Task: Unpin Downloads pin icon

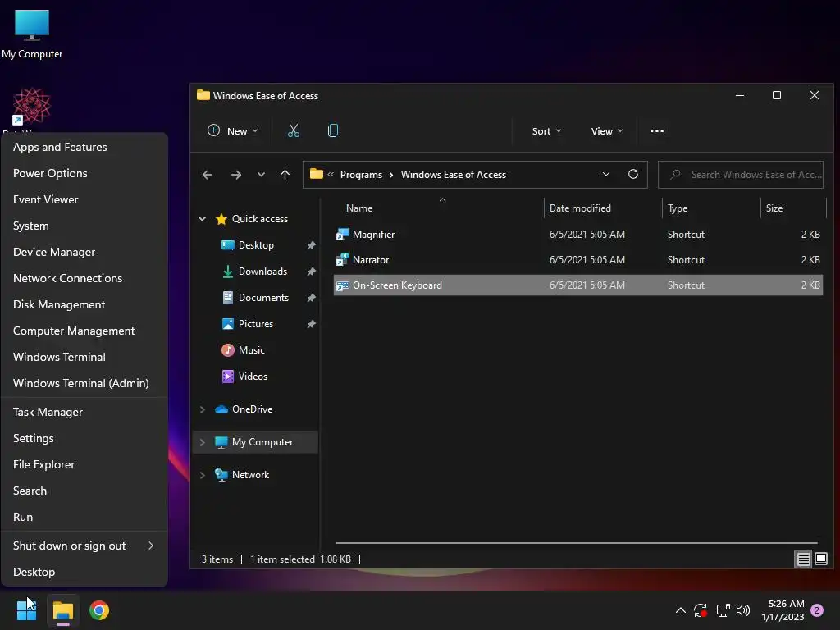Action: pyautogui.click(x=311, y=272)
